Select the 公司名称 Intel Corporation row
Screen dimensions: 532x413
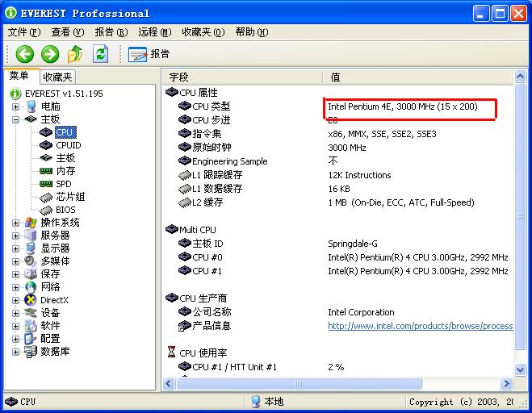coord(338,312)
